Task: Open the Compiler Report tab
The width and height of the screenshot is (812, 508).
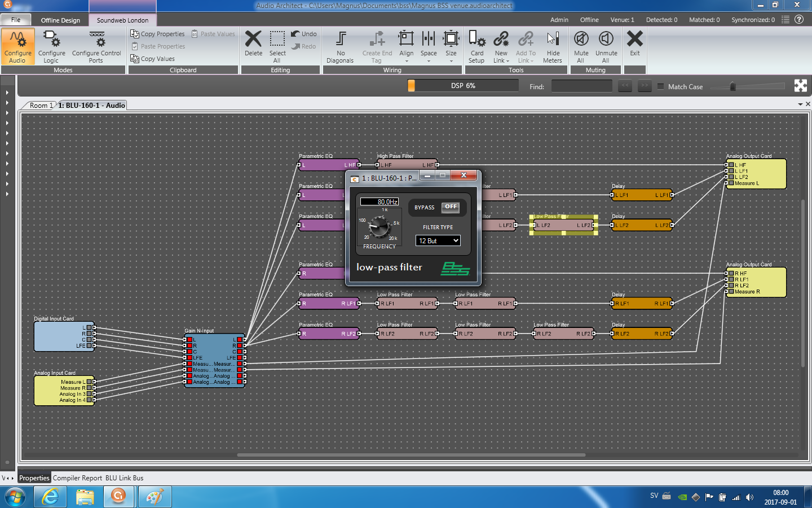Action: pos(78,478)
